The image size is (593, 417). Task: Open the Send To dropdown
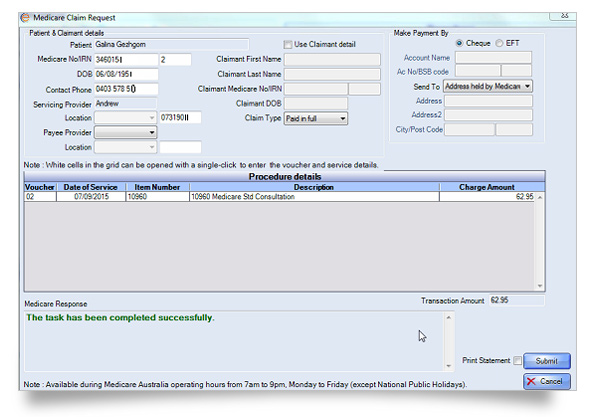pyautogui.click(x=488, y=86)
